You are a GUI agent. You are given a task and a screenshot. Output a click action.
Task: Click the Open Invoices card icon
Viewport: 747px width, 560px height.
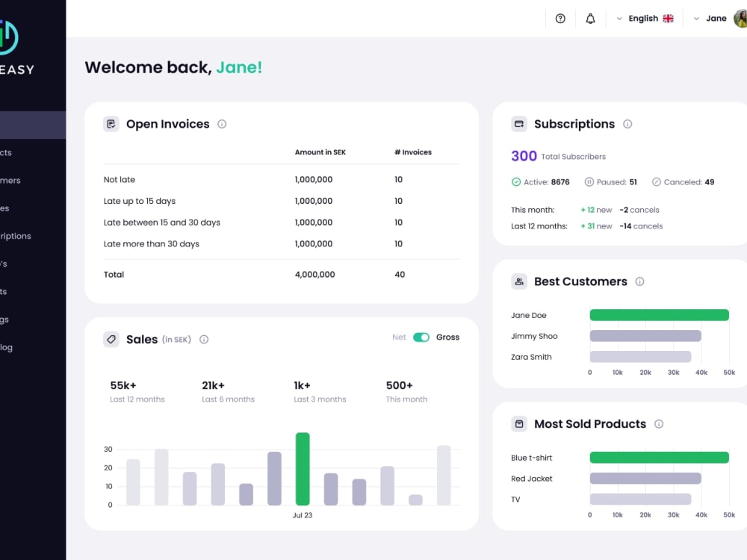111,124
